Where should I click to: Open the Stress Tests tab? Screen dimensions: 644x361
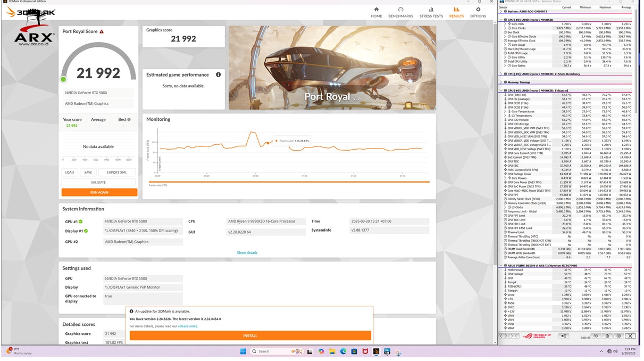point(431,12)
